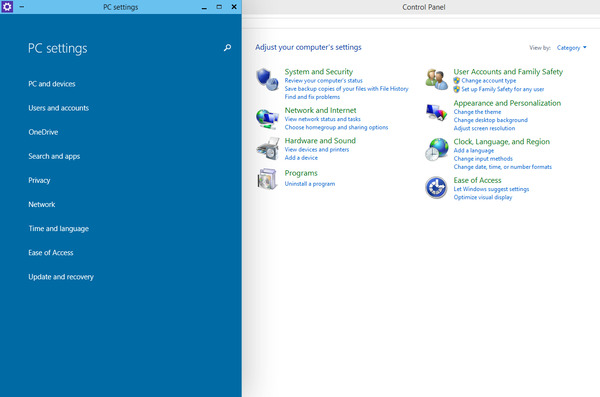This screenshot has height=397, width=600.
Task: Click Save backup copies with File History
Action: pyautogui.click(x=346, y=88)
